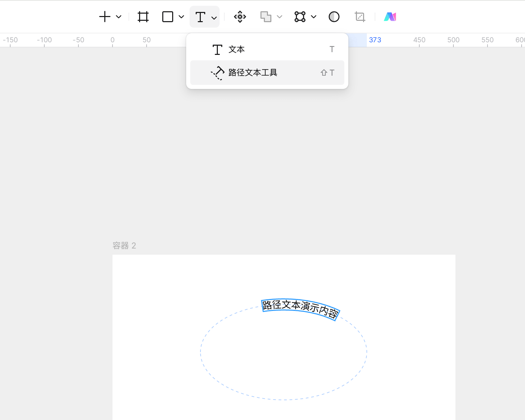Click the component diamond icon in toolbar

pos(240,17)
